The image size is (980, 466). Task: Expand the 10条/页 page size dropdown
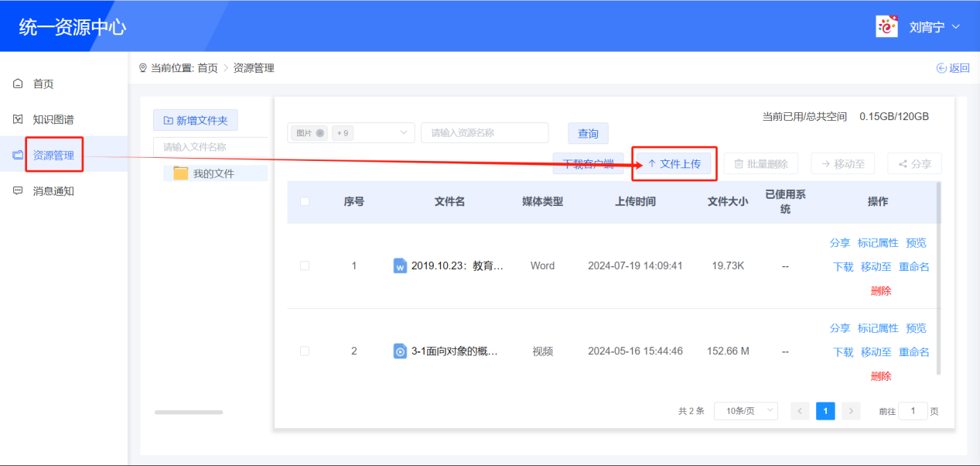coord(745,410)
